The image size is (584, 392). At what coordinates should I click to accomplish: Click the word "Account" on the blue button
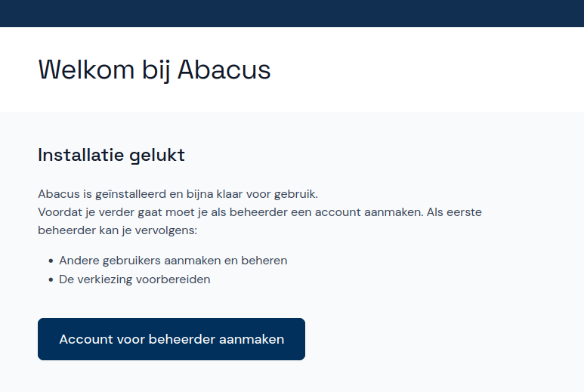(x=86, y=339)
